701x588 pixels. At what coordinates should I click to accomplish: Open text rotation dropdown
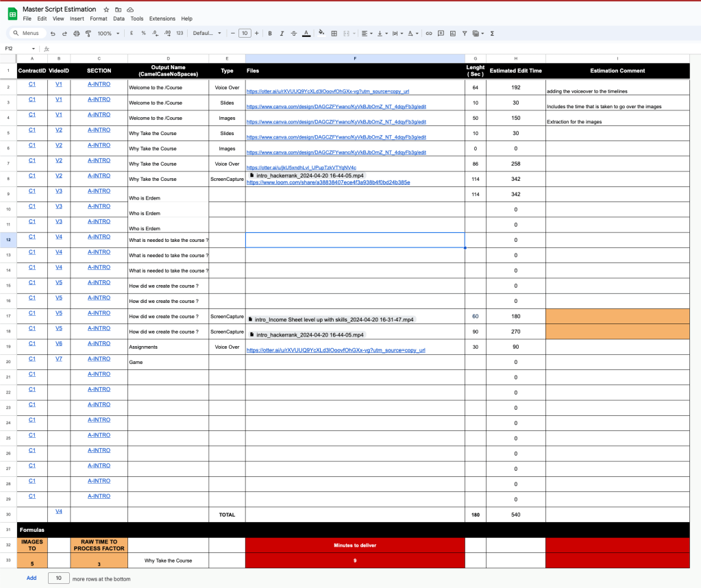[413, 34]
